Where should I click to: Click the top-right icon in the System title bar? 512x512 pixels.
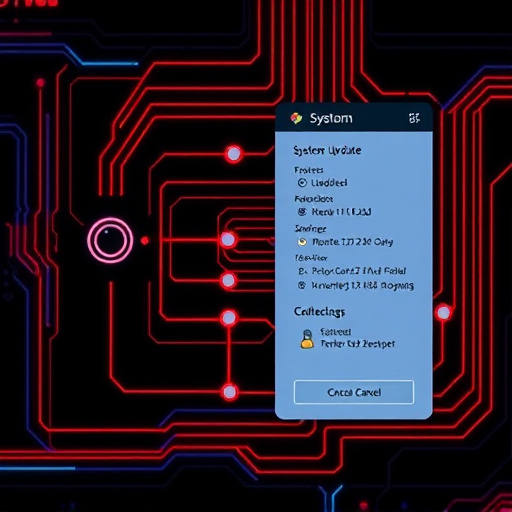(414, 118)
